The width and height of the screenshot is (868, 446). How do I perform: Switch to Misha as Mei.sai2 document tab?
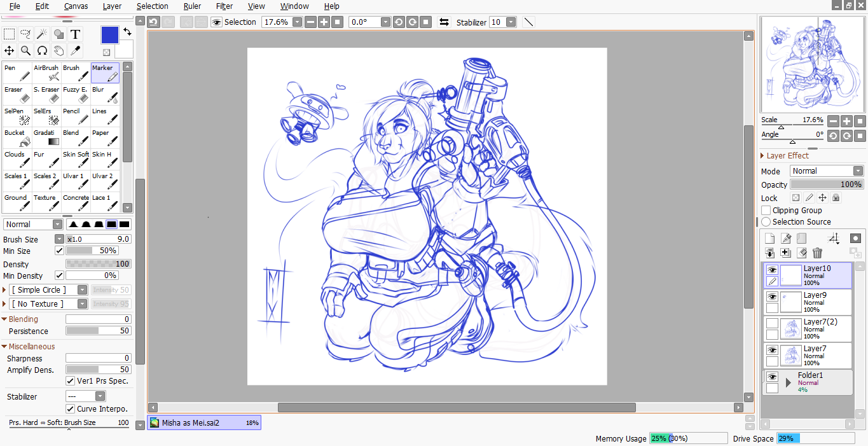tap(204, 422)
